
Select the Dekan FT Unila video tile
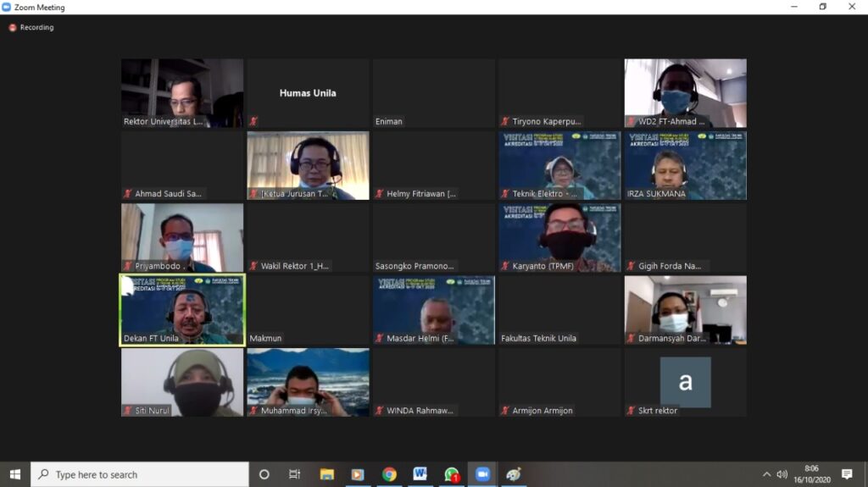tap(182, 310)
